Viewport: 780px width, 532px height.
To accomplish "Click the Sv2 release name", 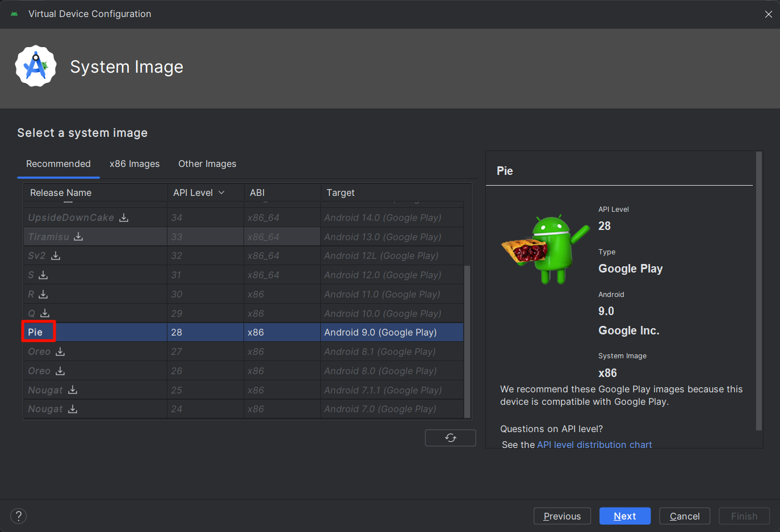I will pyautogui.click(x=37, y=255).
